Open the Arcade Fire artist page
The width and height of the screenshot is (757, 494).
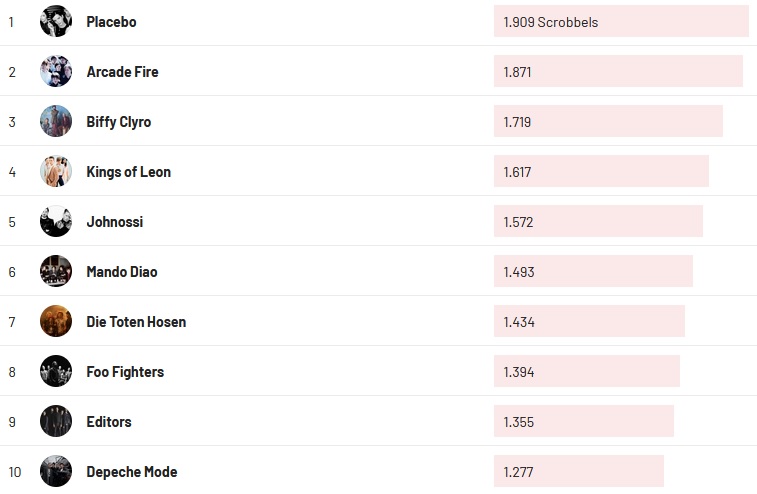tap(122, 72)
